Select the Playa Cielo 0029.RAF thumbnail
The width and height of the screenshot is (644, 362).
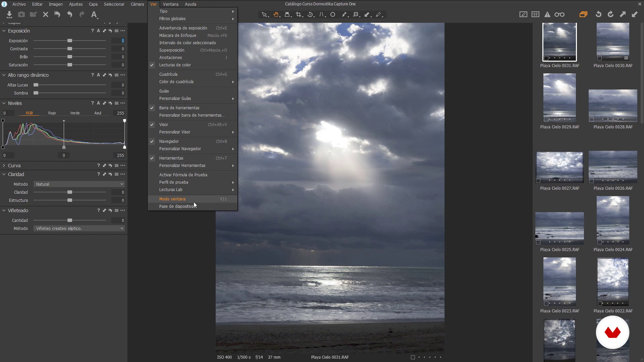pos(559,98)
